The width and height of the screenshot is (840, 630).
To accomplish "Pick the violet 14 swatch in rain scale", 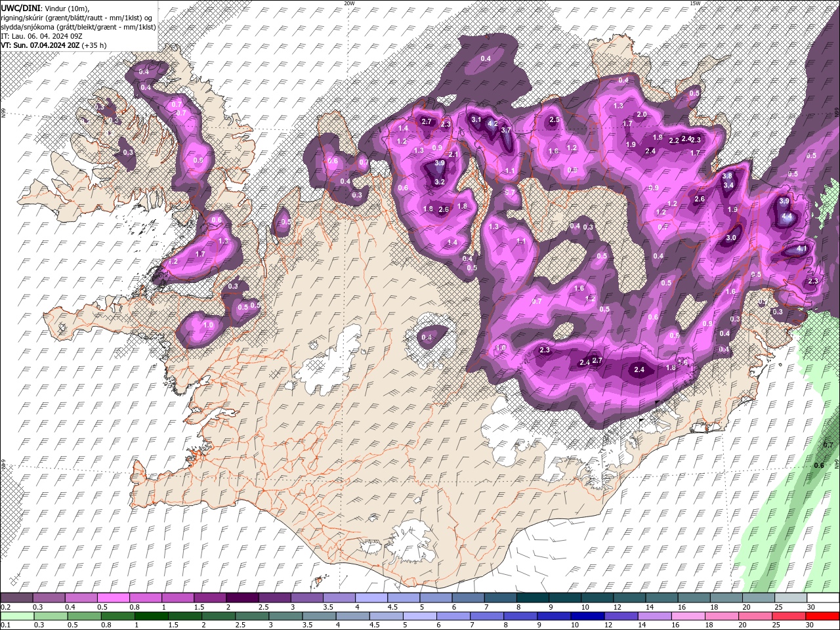I will (654, 616).
